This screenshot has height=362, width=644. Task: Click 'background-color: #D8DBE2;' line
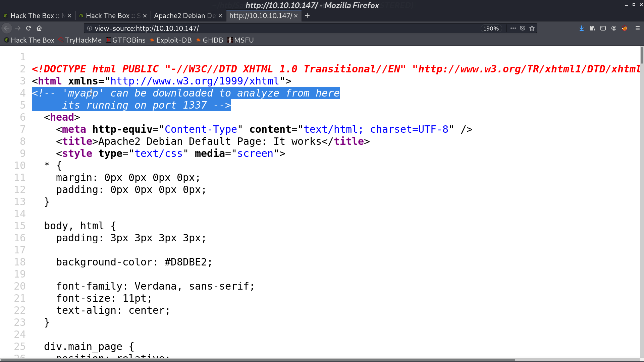[134, 262]
